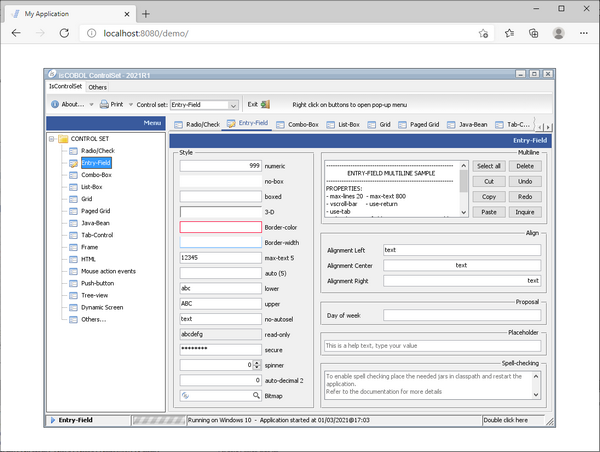Click the Cut button
The width and height of the screenshot is (600, 452).
[489, 181]
